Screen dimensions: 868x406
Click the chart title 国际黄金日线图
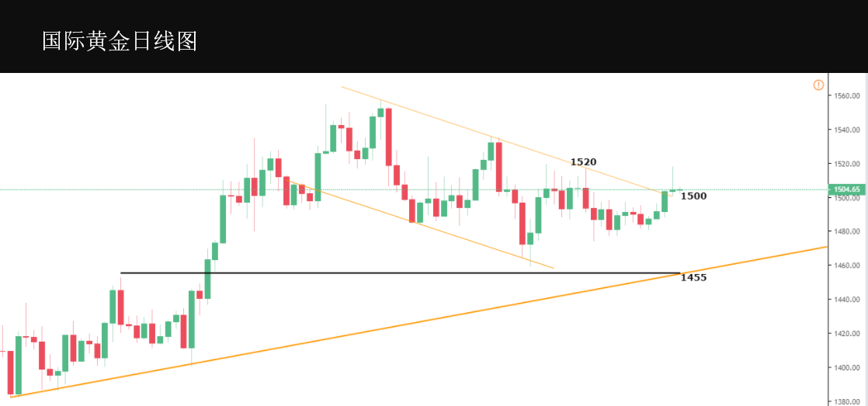[120, 41]
